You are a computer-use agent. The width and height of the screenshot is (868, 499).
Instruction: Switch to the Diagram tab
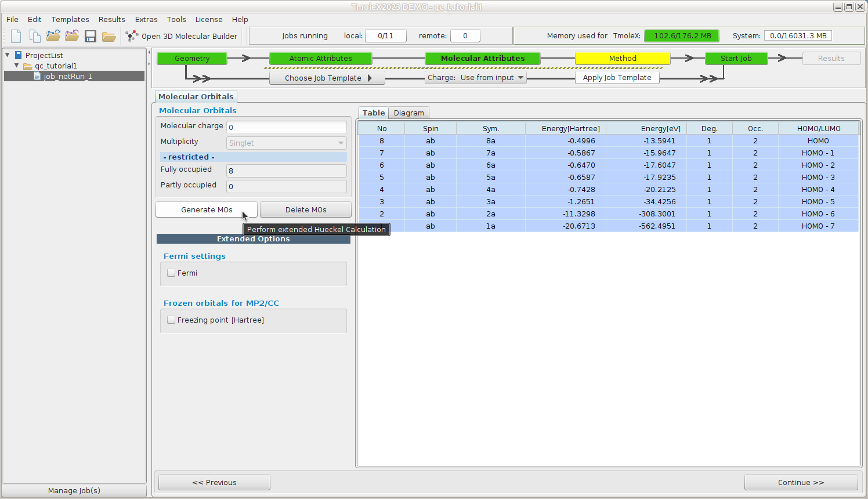(x=409, y=113)
